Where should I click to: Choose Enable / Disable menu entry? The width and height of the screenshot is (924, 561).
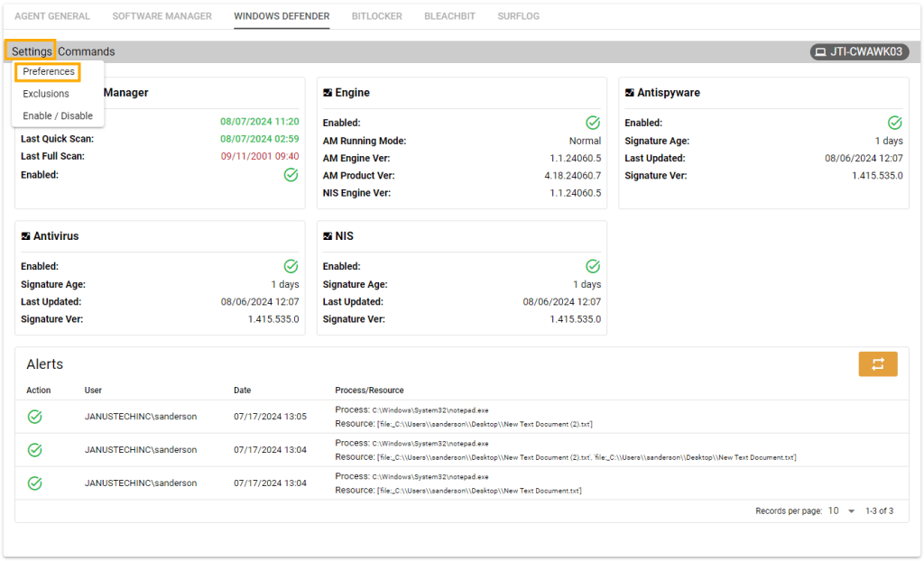pyautogui.click(x=58, y=115)
